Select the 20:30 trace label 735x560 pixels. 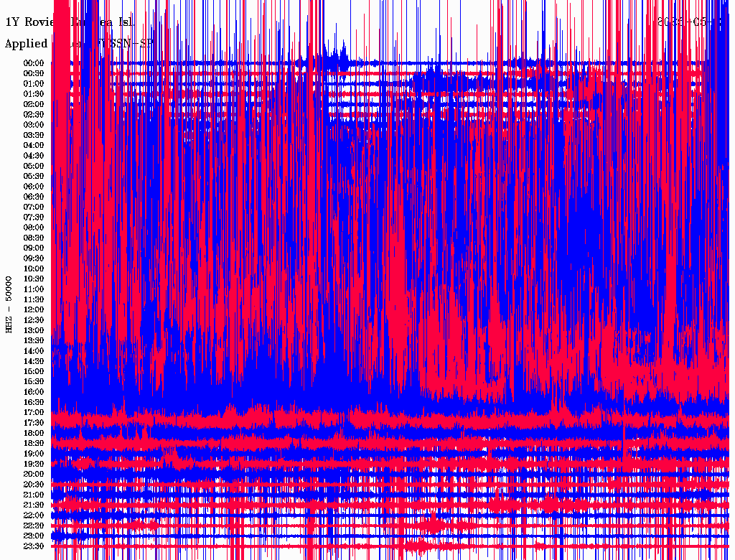pos(34,485)
